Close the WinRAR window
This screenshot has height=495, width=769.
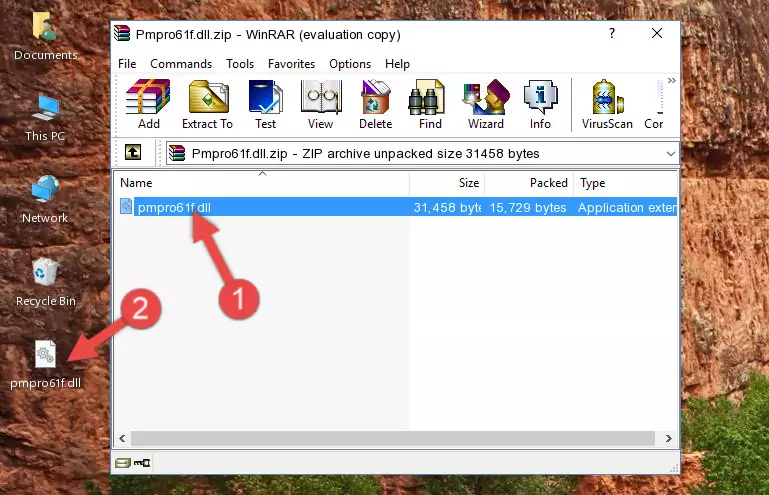coord(657,33)
